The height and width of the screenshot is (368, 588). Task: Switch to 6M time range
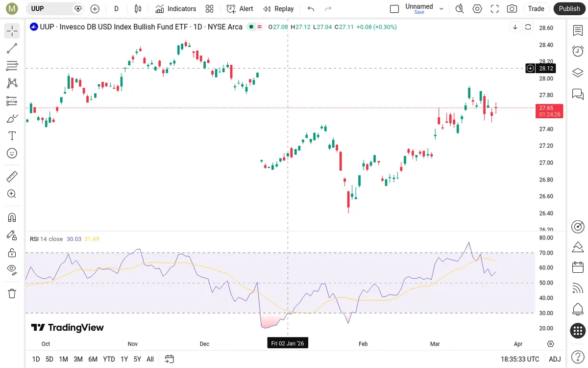pyautogui.click(x=93, y=359)
